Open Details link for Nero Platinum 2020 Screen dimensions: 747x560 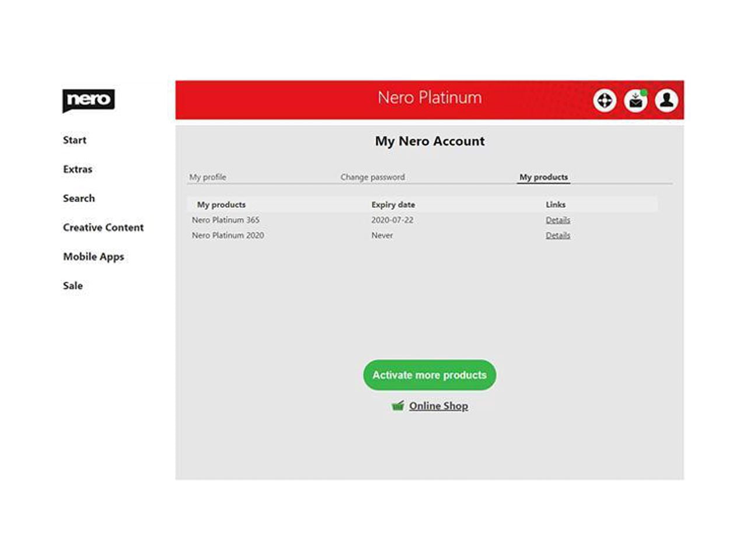558,235
